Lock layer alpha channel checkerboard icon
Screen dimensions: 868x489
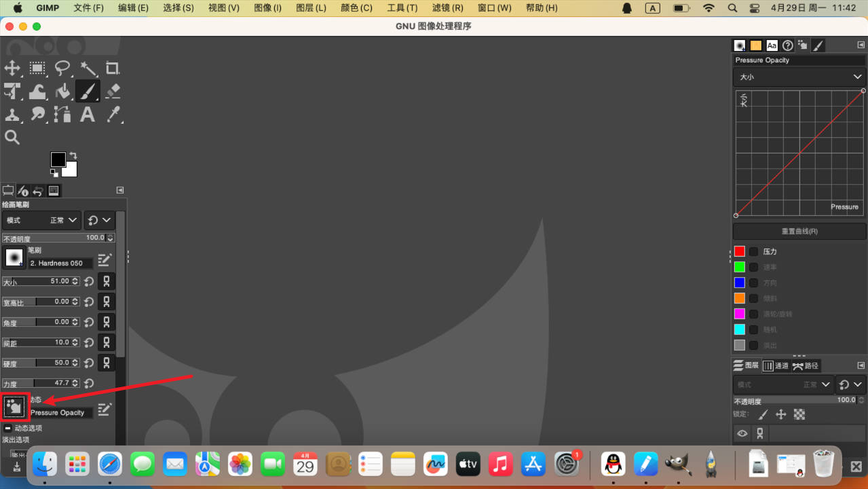pos(799,414)
